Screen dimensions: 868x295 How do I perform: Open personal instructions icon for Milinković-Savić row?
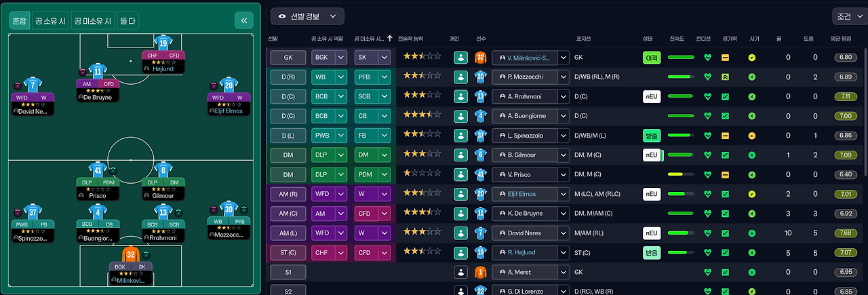click(x=461, y=58)
